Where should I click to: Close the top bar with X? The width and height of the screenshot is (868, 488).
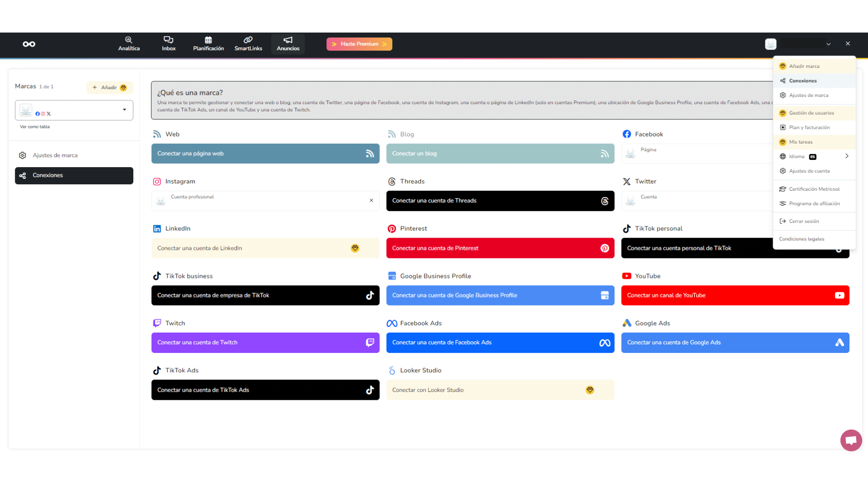(x=848, y=44)
